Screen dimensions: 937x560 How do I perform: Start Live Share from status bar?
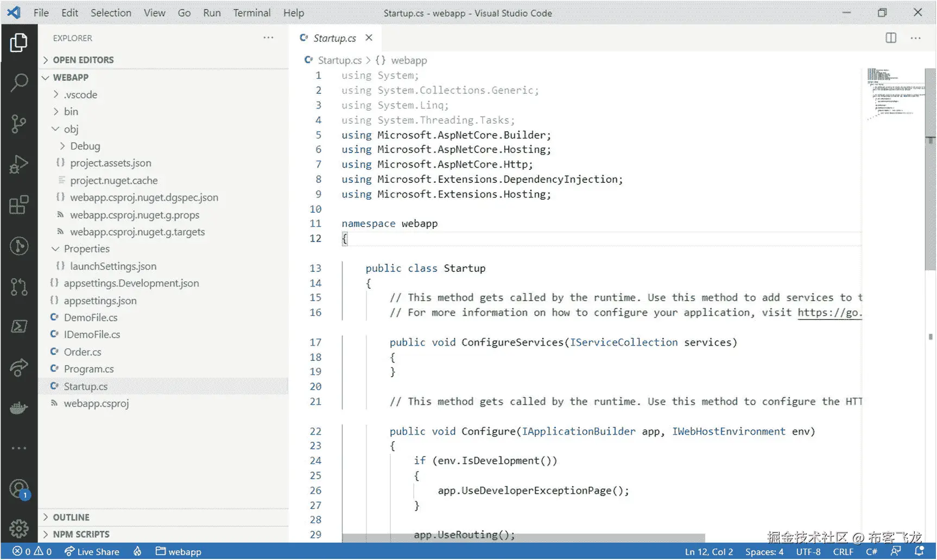pyautogui.click(x=92, y=551)
